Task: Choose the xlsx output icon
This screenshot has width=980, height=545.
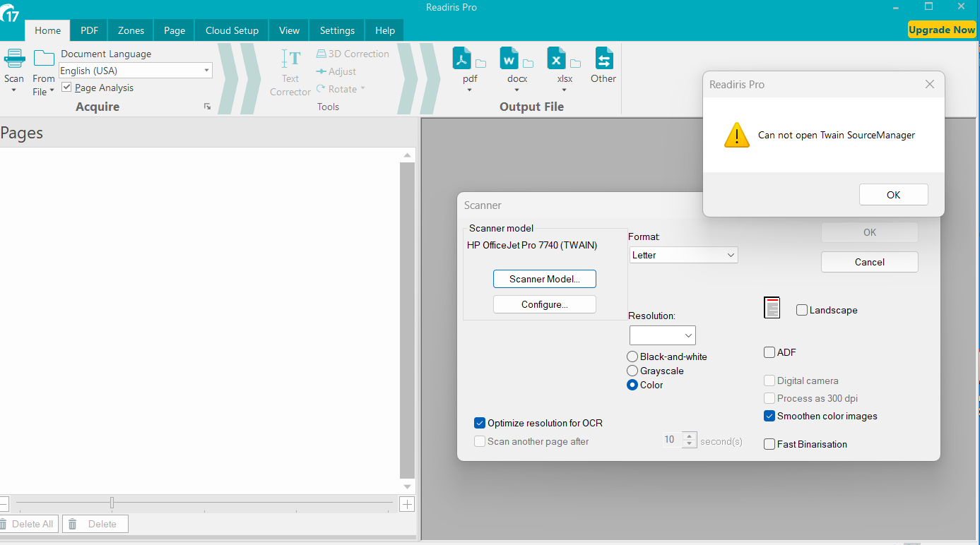Action: 557,59
